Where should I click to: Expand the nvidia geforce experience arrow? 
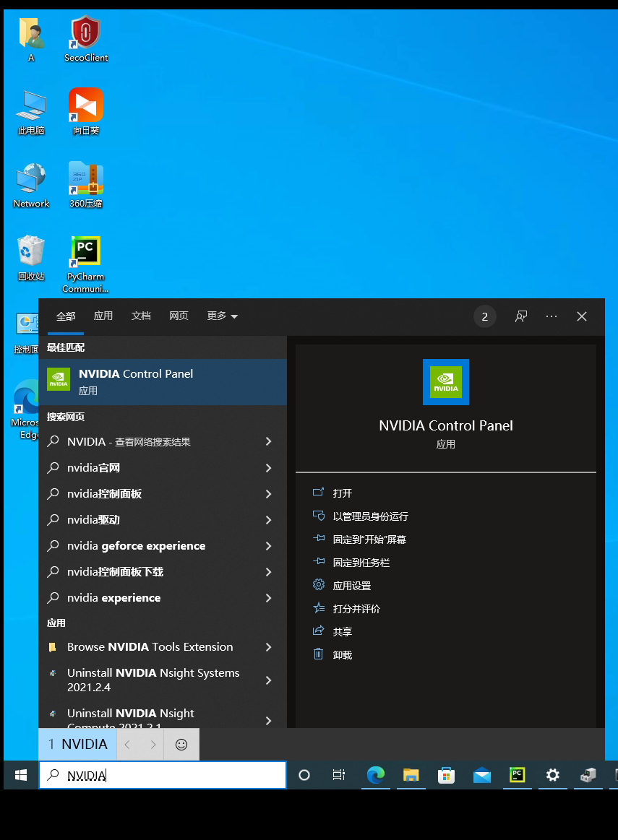click(x=269, y=546)
